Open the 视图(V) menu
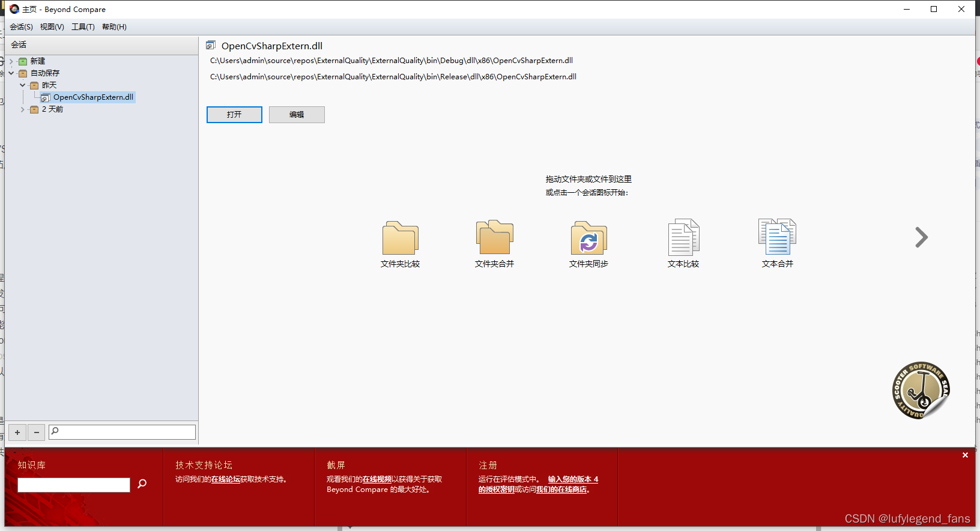This screenshot has width=980, height=531. coord(52,27)
